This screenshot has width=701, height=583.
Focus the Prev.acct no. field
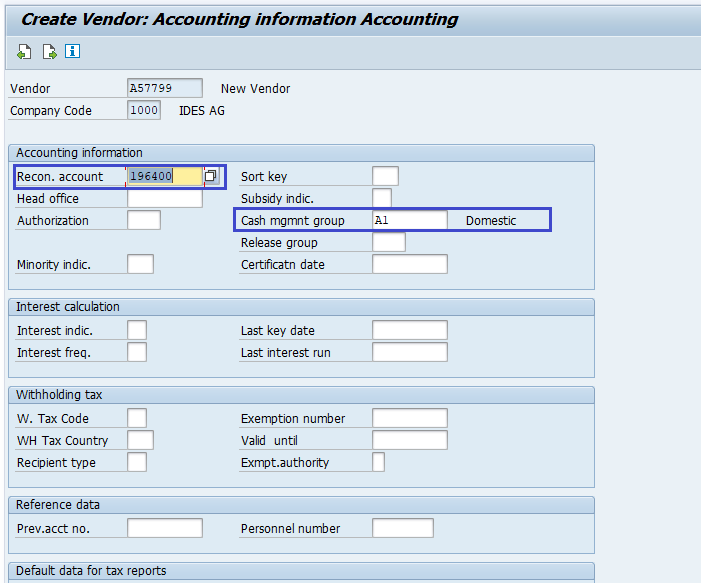coord(165,528)
